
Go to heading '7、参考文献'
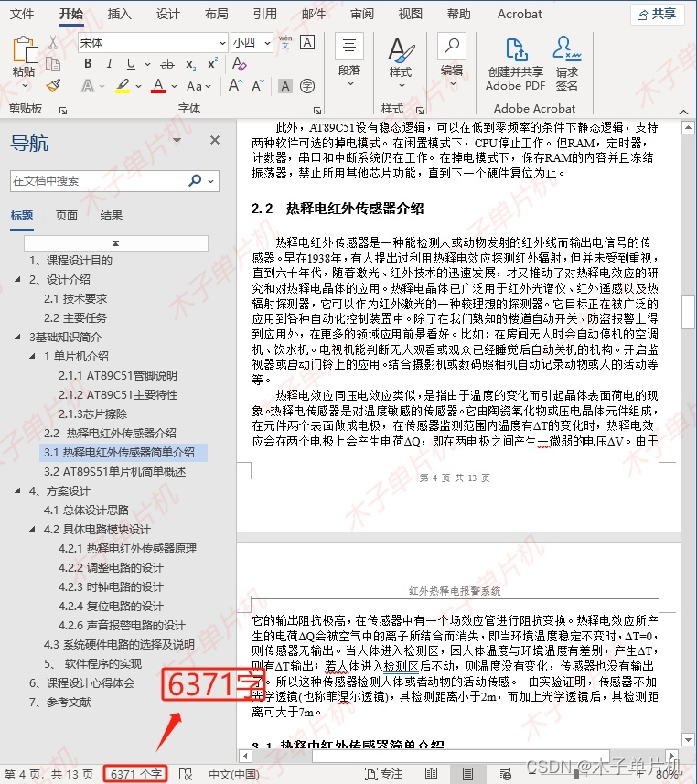pos(60,702)
